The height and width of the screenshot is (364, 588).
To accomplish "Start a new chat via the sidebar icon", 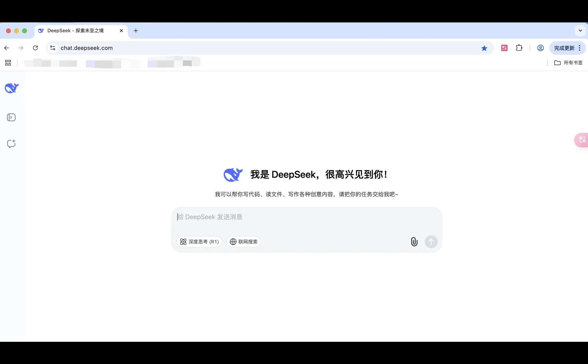I will point(11,144).
